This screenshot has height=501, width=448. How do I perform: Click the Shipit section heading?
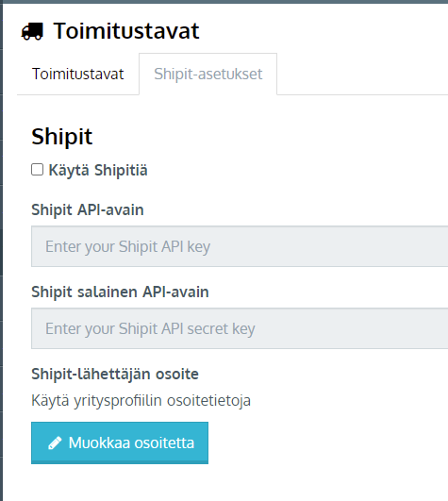(62, 137)
